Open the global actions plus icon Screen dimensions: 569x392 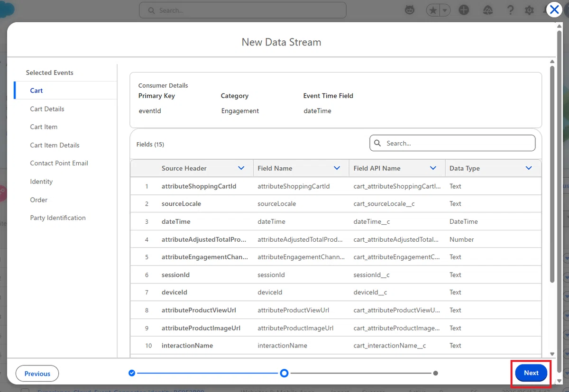click(464, 10)
